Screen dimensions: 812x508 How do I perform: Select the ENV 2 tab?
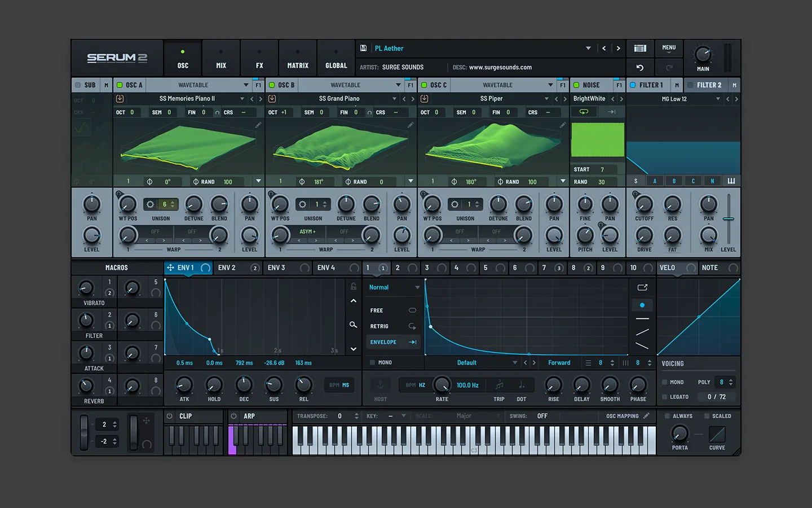tap(238, 268)
